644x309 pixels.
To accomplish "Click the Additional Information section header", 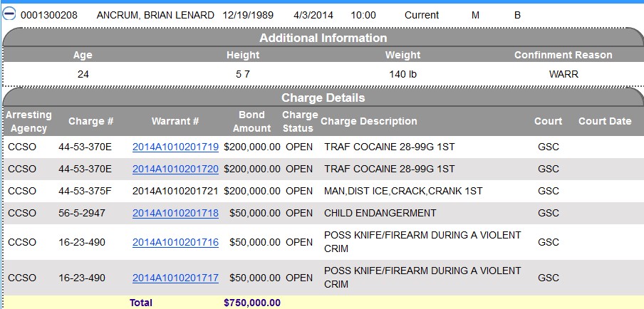I will click(323, 38).
